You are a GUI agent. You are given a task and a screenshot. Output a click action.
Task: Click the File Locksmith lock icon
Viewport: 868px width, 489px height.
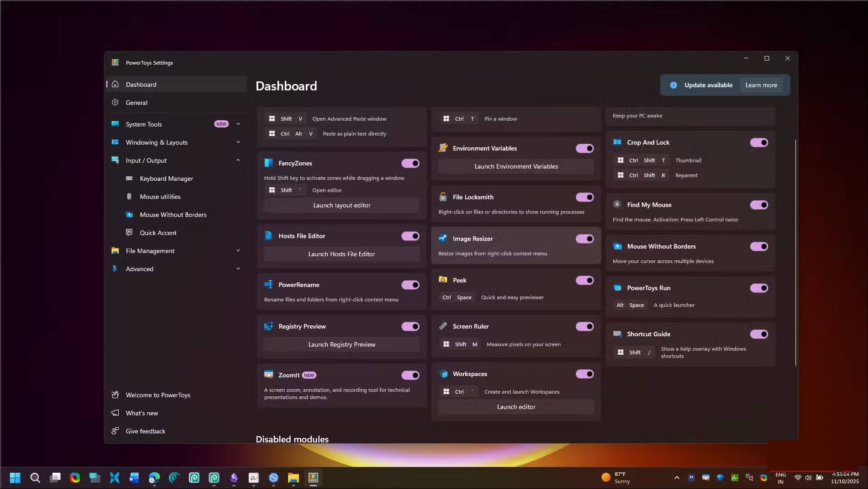443,197
